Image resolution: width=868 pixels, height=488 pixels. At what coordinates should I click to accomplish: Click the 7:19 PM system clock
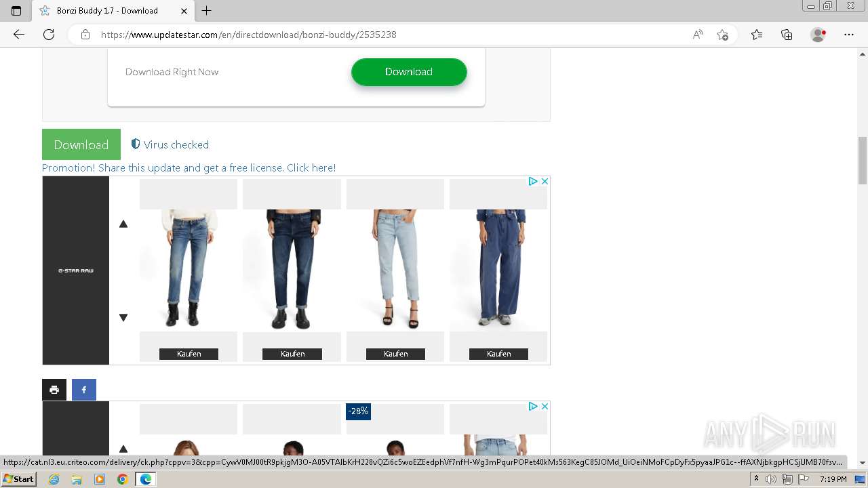pyautogui.click(x=833, y=479)
